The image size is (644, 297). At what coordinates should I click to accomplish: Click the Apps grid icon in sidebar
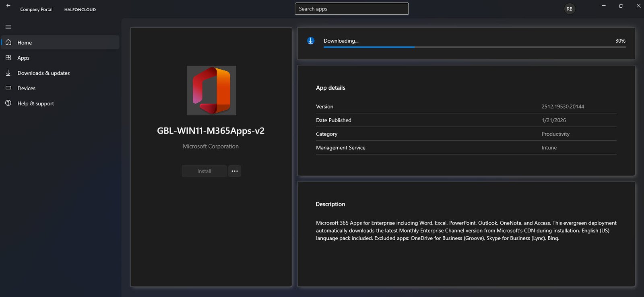tap(8, 58)
